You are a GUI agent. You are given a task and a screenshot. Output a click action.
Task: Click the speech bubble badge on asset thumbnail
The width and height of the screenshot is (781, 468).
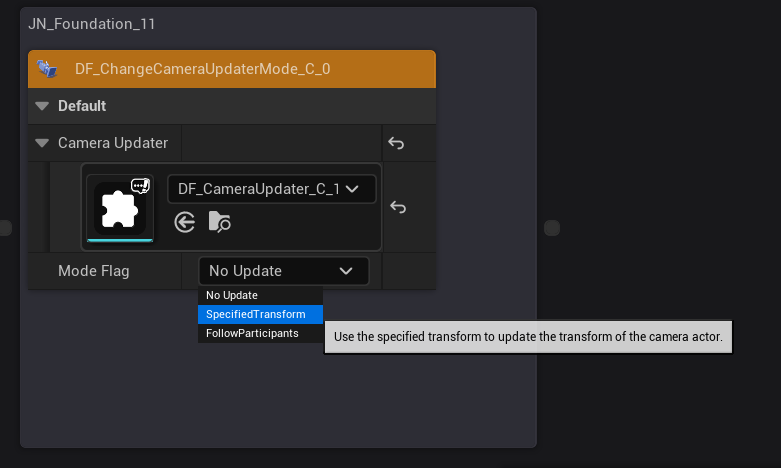click(140, 186)
